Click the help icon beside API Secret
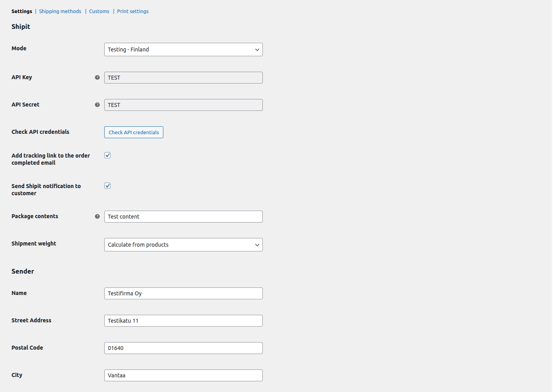Viewport: 553px width, 392px height. click(97, 105)
